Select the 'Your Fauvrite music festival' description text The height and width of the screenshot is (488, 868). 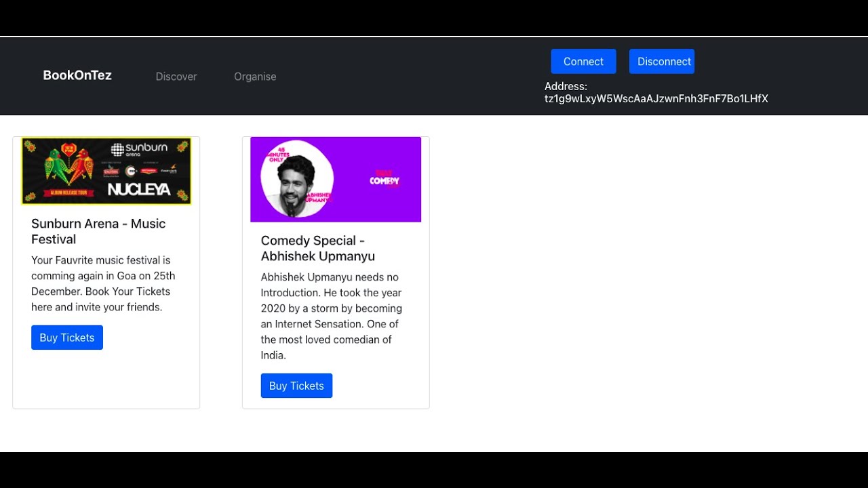click(103, 283)
